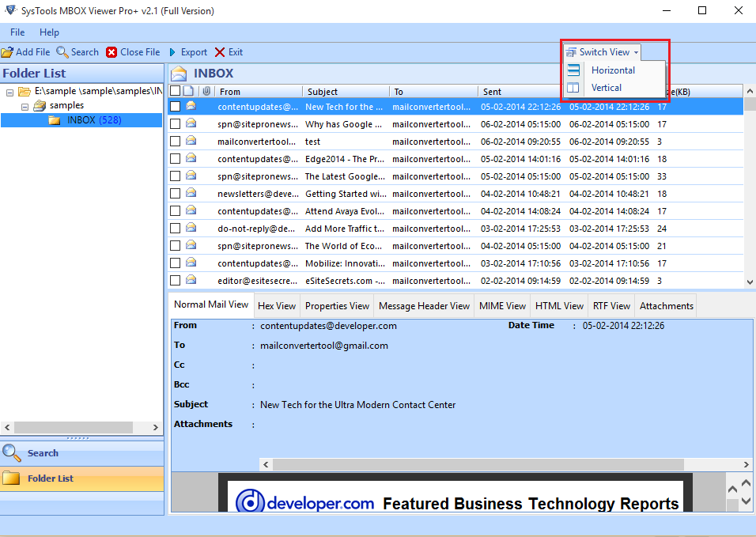Collapse the E:\sample root tree node

pyautogui.click(x=9, y=92)
